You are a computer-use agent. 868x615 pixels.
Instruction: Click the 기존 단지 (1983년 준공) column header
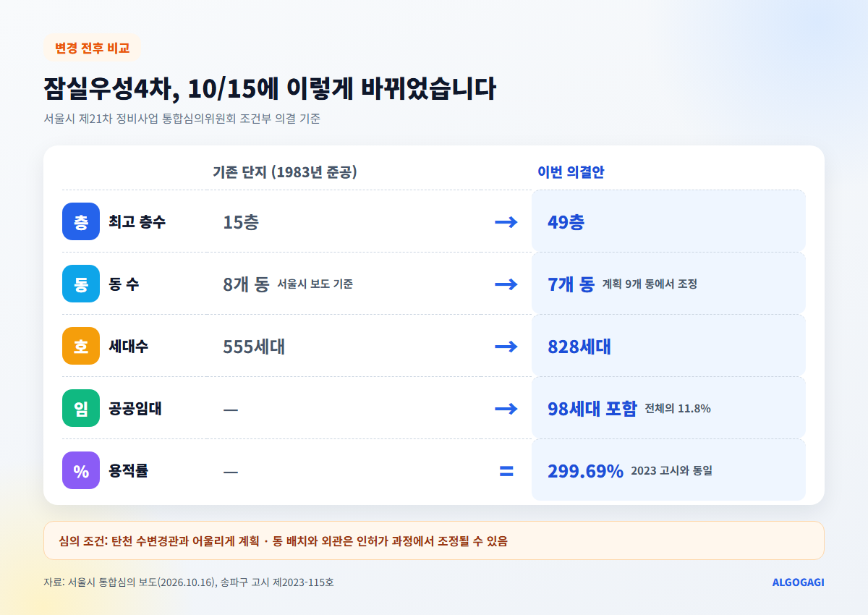pos(285,172)
